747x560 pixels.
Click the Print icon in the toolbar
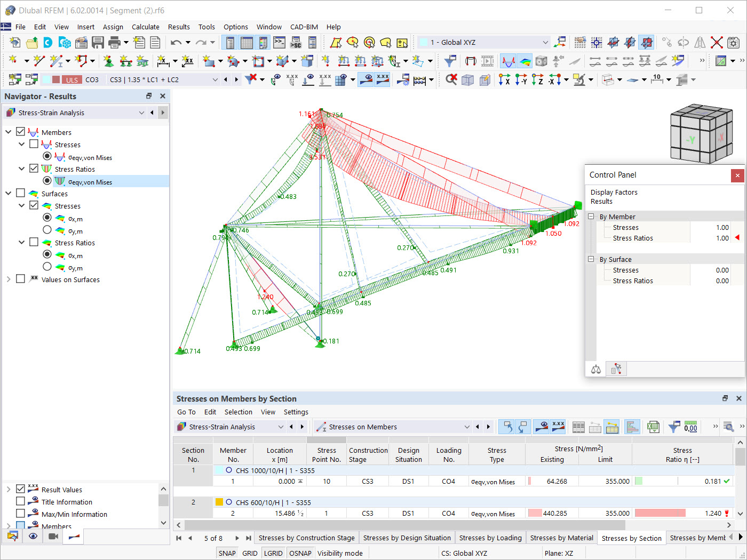point(112,42)
